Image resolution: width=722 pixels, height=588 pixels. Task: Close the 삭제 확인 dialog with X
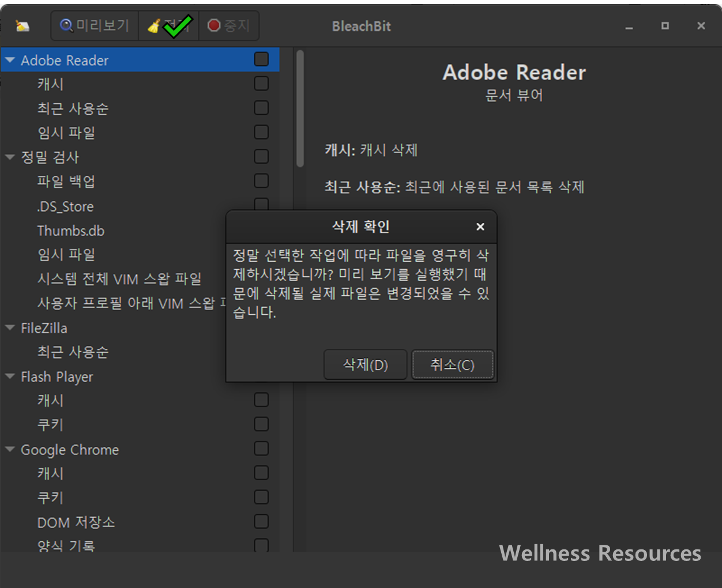(x=480, y=227)
